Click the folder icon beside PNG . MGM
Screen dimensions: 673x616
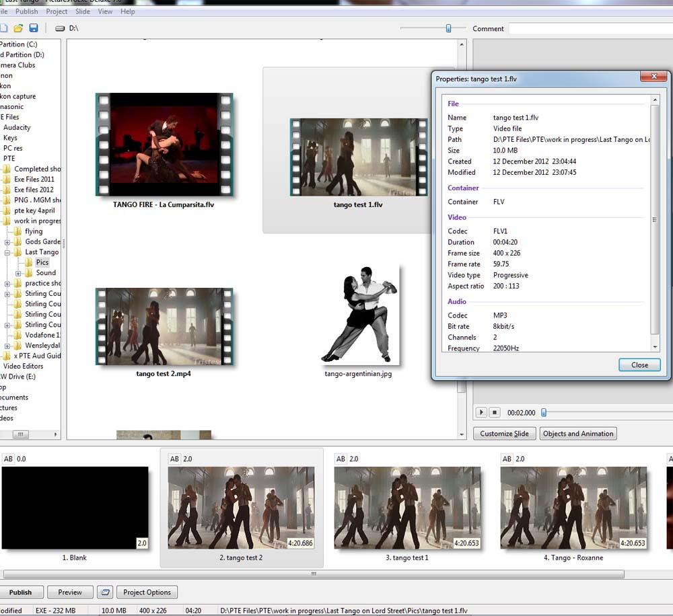(x=7, y=200)
